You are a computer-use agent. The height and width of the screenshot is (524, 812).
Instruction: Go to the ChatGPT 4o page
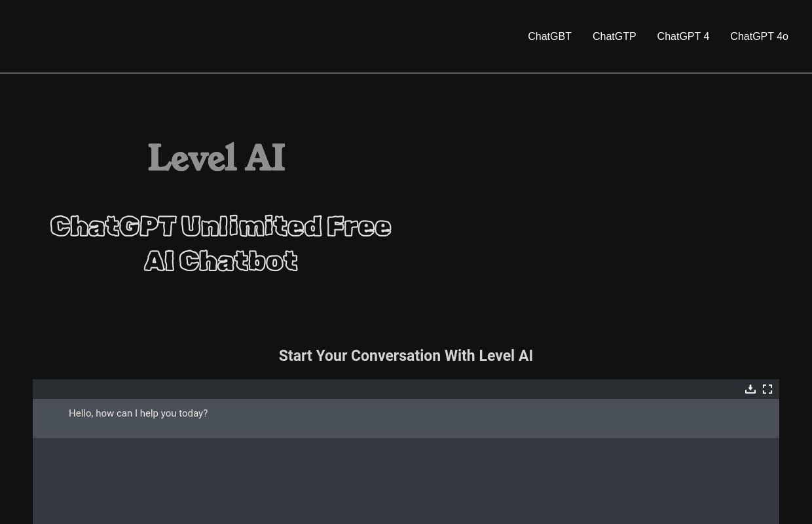759,36
